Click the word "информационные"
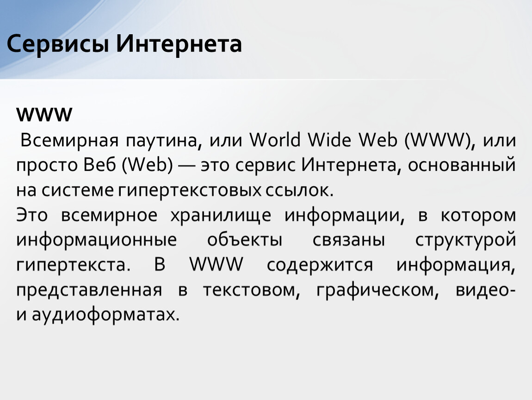 click(x=96, y=240)
